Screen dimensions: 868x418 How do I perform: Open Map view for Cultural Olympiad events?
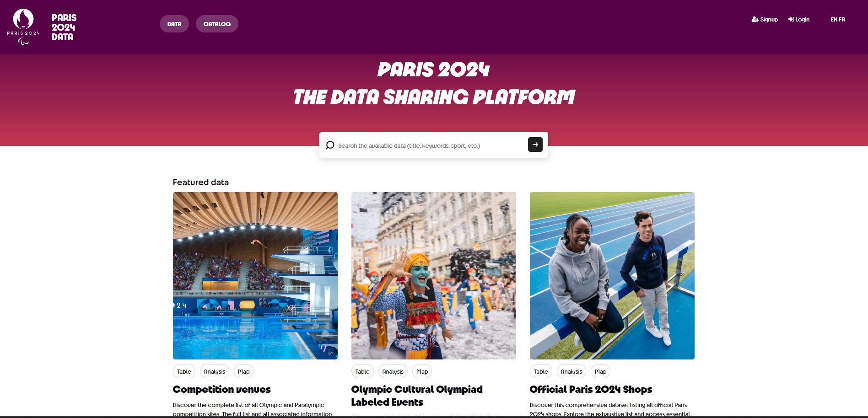422,371
